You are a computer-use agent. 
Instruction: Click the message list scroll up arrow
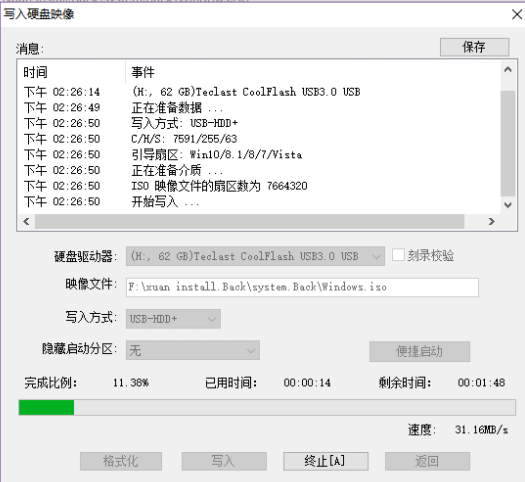coord(508,70)
